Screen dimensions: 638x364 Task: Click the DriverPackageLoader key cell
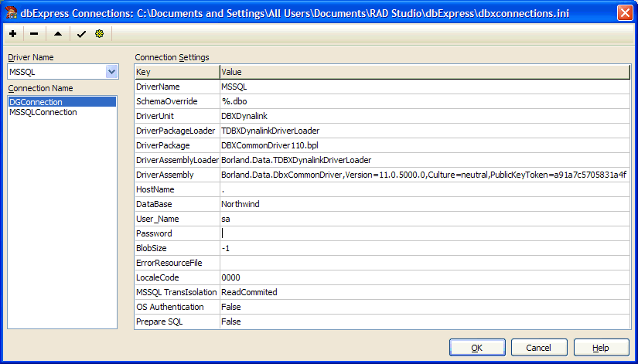click(x=177, y=131)
